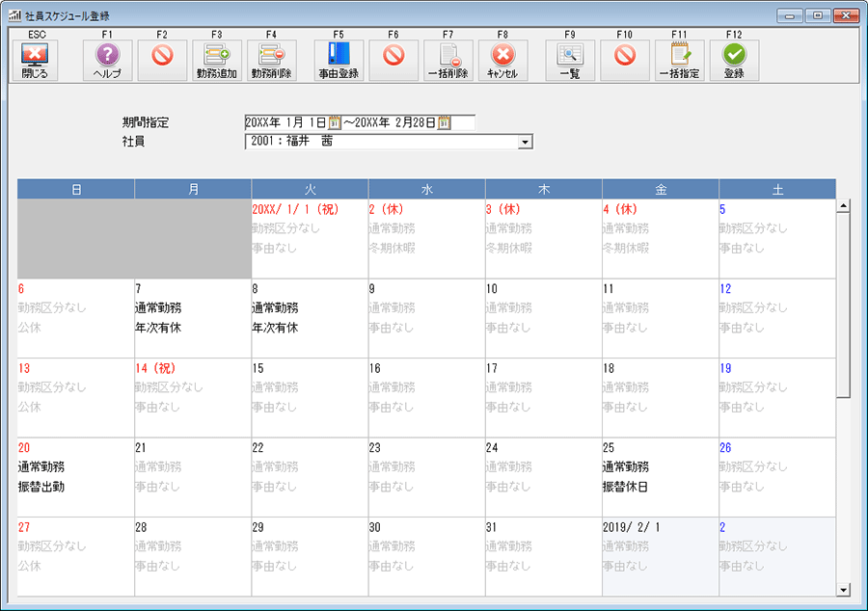The width and height of the screenshot is (868, 611).
Task: Select the Saturday 26 cell
Action: click(777, 478)
